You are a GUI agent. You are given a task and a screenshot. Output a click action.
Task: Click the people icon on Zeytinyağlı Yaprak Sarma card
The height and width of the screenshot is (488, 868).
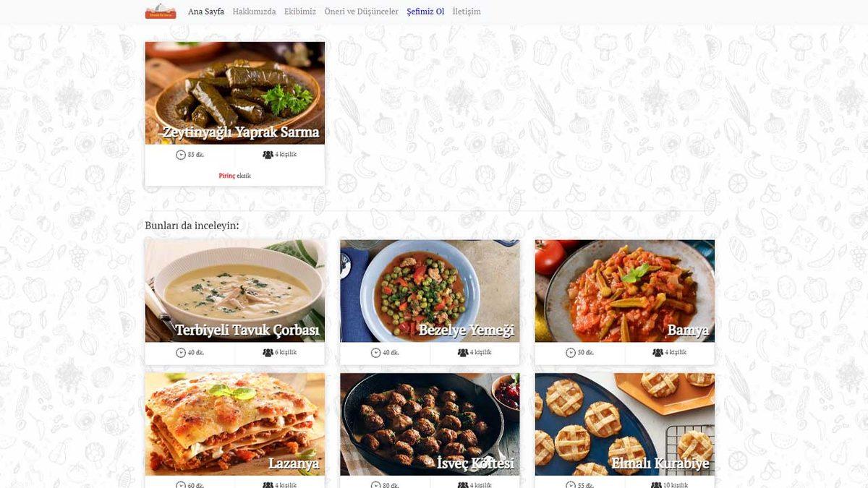tap(268, 155)
